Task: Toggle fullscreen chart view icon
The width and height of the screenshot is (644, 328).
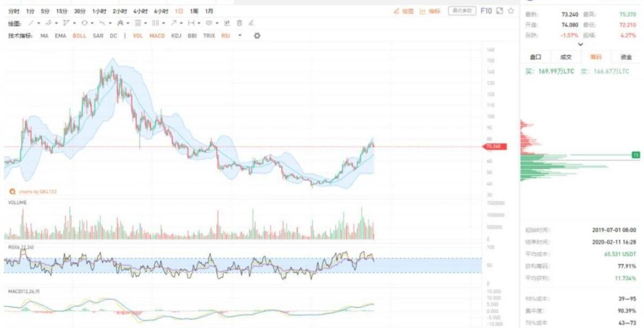Action: pos(499,11)
